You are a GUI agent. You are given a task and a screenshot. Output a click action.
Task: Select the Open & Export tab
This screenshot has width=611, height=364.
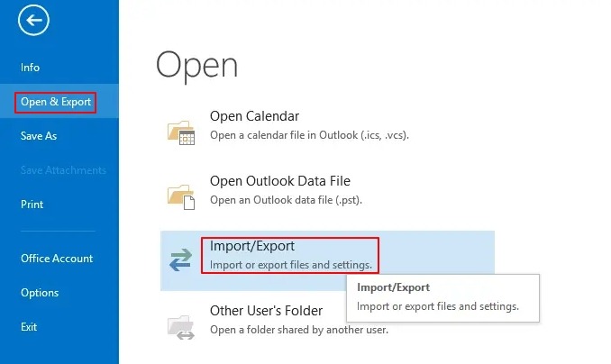coord(56,102)
